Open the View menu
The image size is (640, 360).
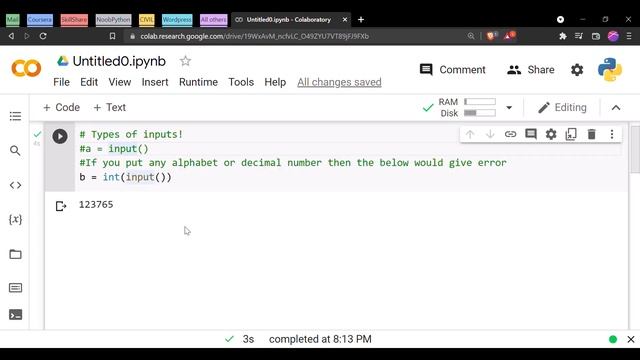click(120, 82)
